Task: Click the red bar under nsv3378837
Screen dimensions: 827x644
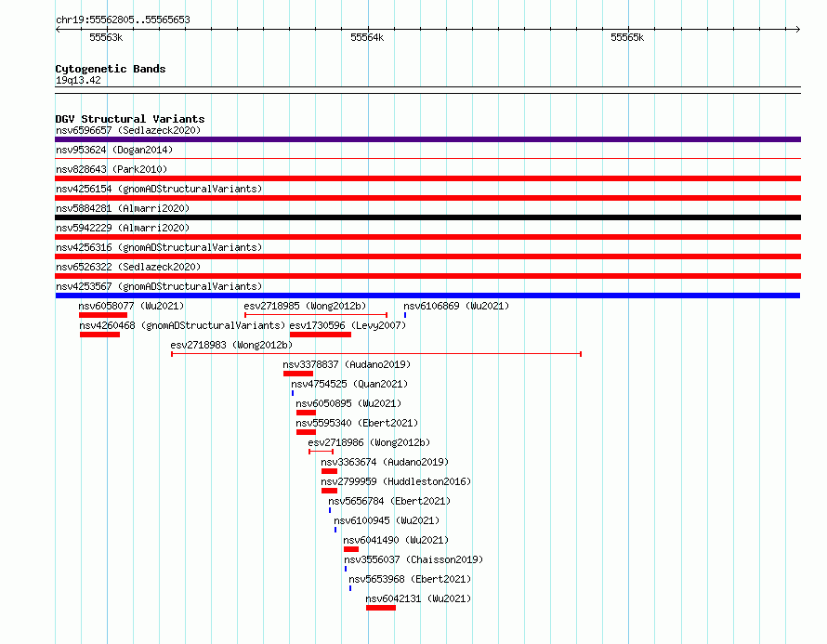Action: pos(298,374)
